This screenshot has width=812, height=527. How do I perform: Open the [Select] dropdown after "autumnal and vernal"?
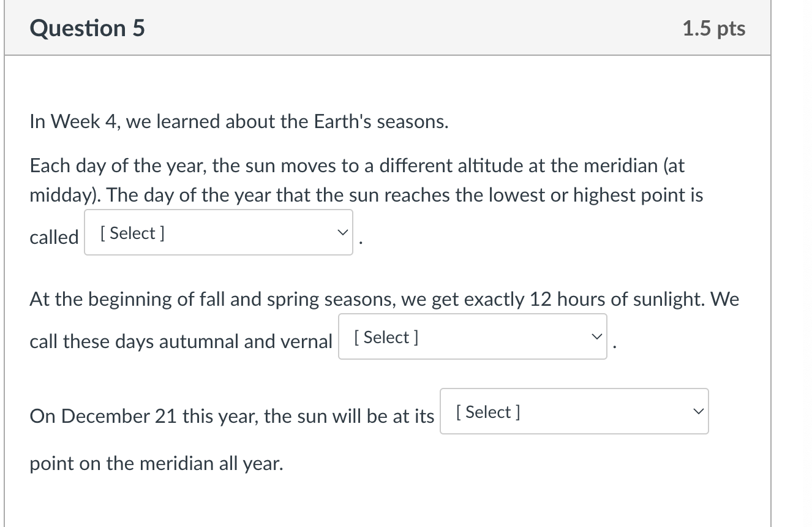tap(472, 336)
